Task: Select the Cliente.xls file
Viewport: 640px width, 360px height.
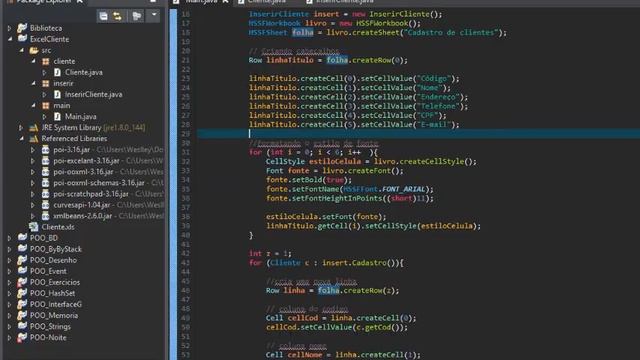Action: tap(58, 227)
